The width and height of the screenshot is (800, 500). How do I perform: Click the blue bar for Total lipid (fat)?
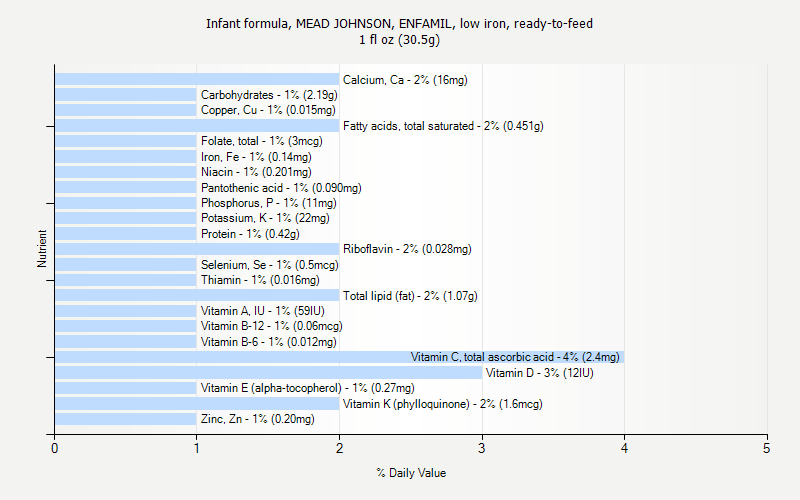(197, 295)
